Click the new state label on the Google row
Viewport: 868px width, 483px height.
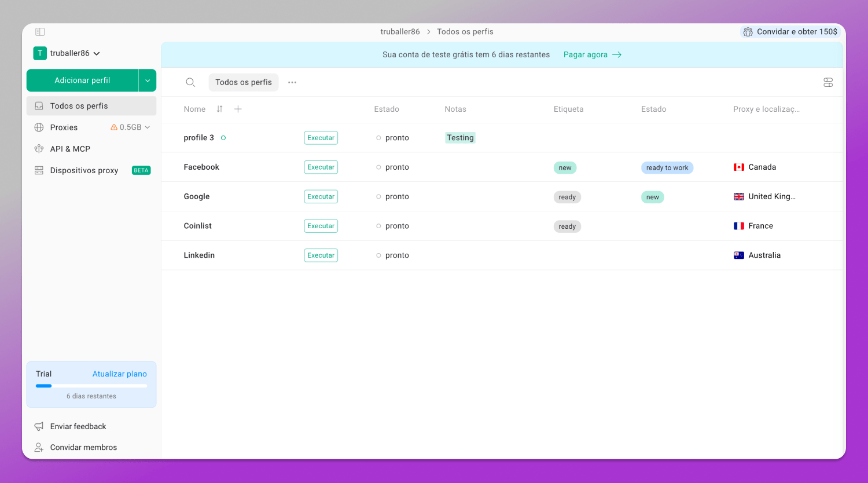click(653, 197)
